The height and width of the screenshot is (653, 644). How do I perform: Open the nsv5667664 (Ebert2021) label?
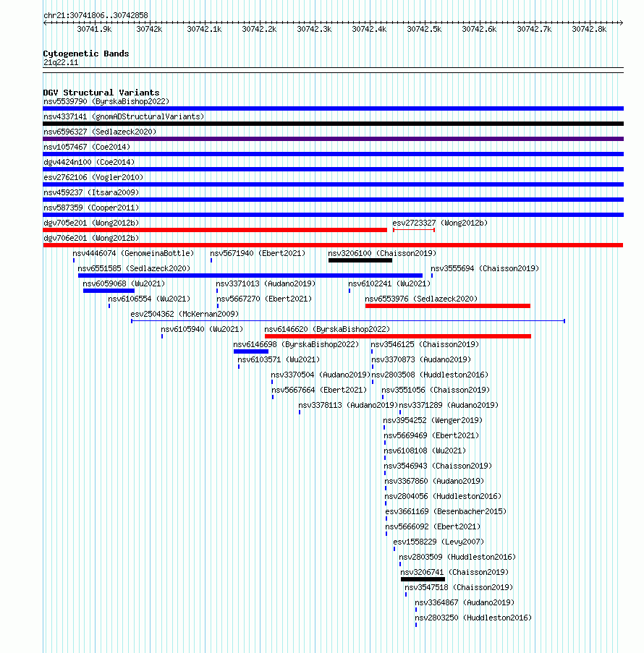319,390
